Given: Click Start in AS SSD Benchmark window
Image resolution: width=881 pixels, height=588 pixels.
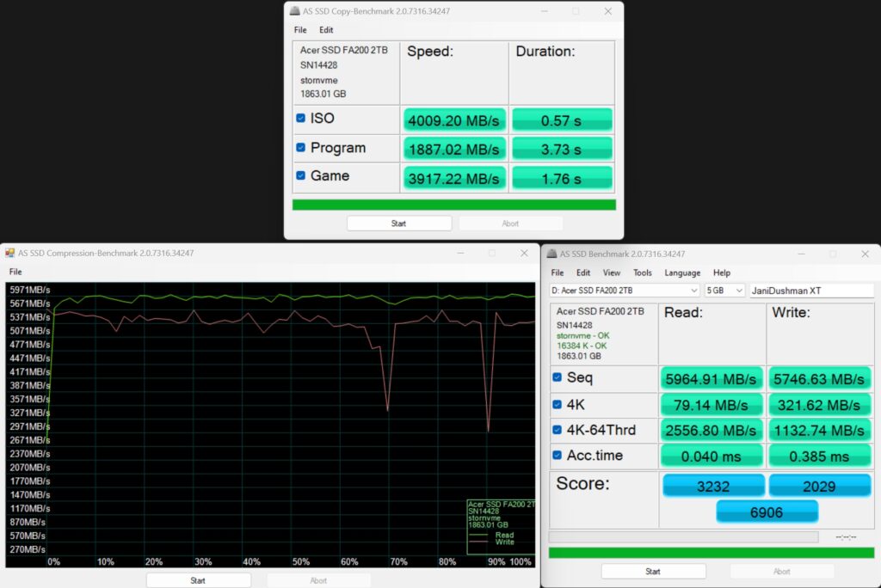Looking at the screenshot, I should [x=653, y=571].
